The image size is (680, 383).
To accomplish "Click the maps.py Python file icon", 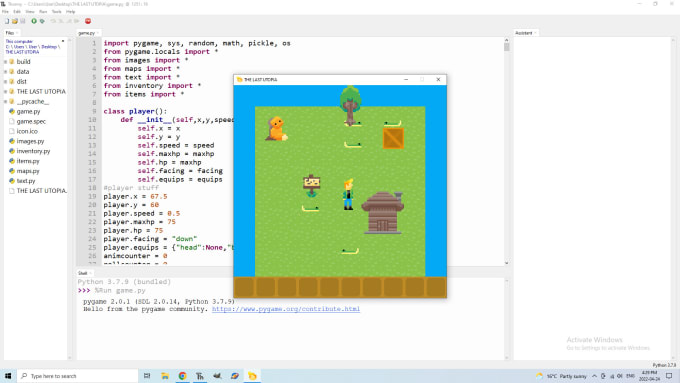I will pos(12,171).
